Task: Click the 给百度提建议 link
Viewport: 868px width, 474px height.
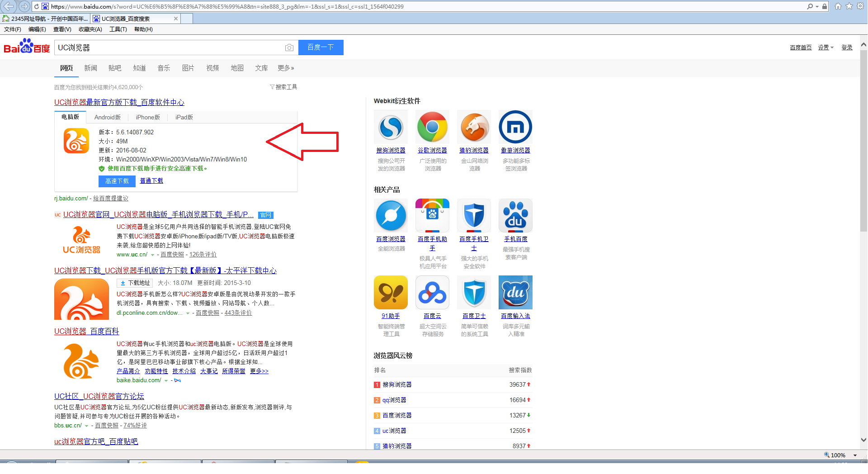Action: pyautogui.click(x=111, y=199)
